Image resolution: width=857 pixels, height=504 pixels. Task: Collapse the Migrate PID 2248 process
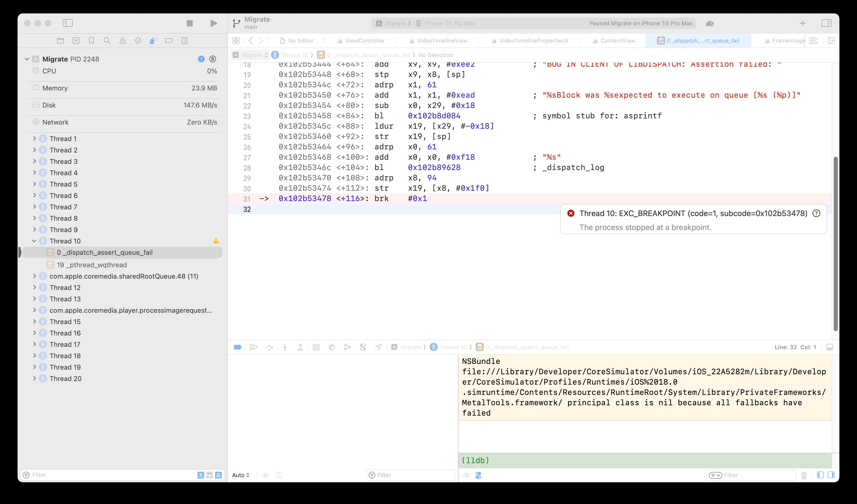point(27,59)
